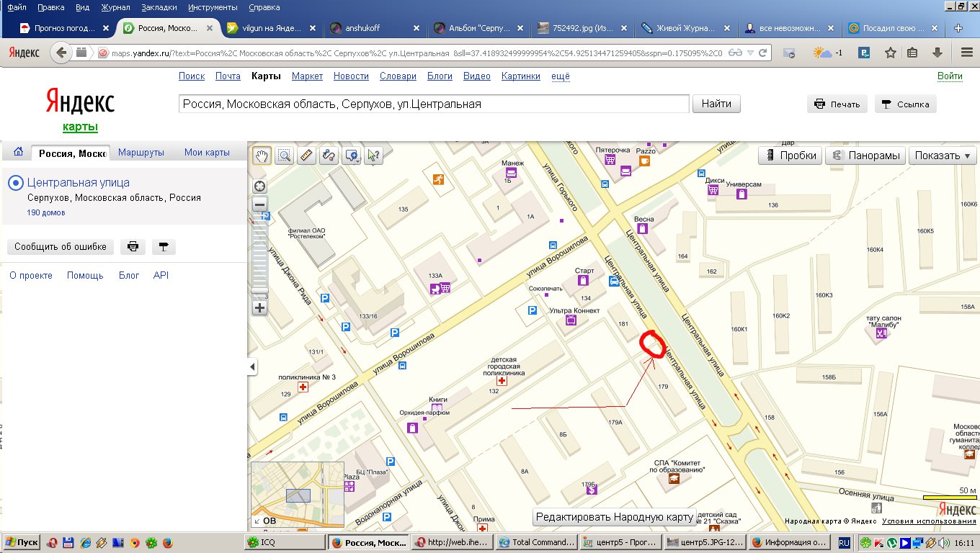Switch to the anshukoff browser tab

coord(375,28)
